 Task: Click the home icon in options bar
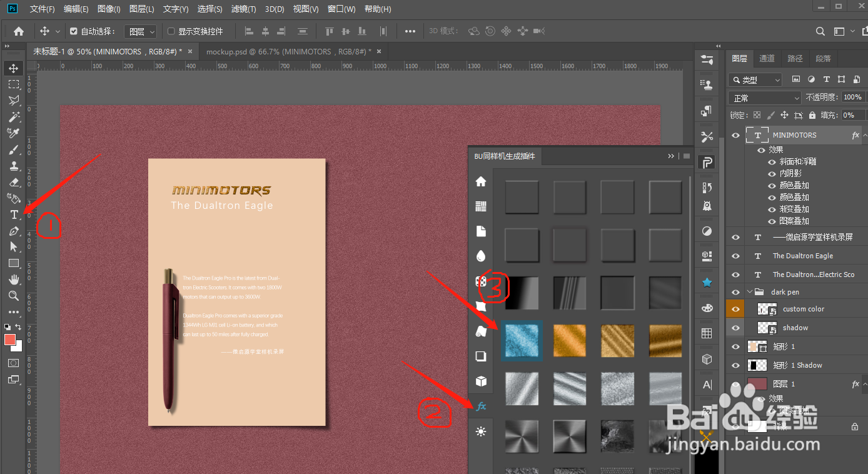19,31
